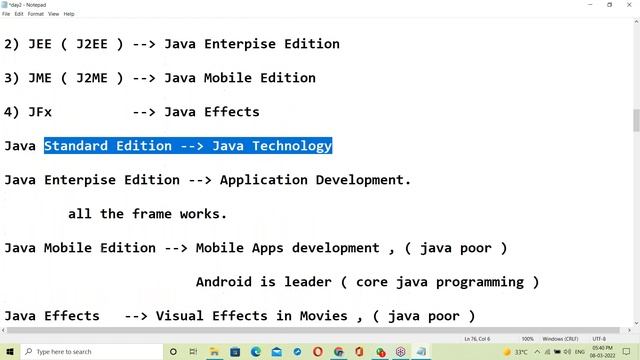The width and height of the screenshot is (640, 360).
Task: Click the taskbar search box
Action: [92, 351]
